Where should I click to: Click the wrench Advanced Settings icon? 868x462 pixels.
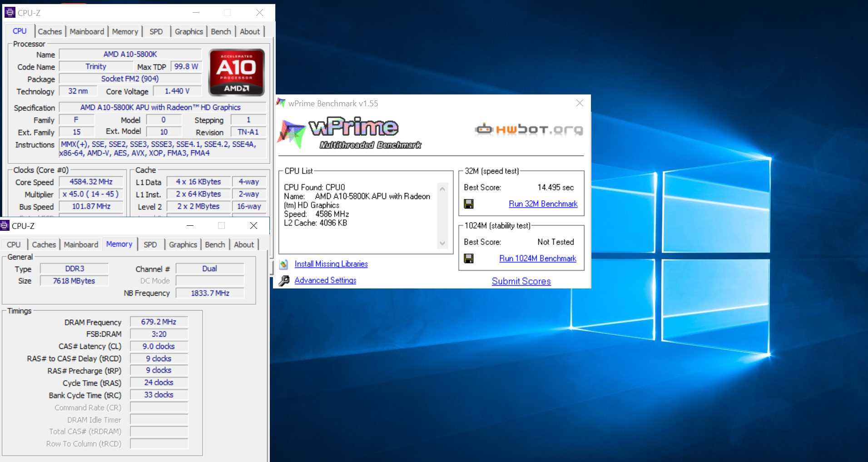coord(284,281)
